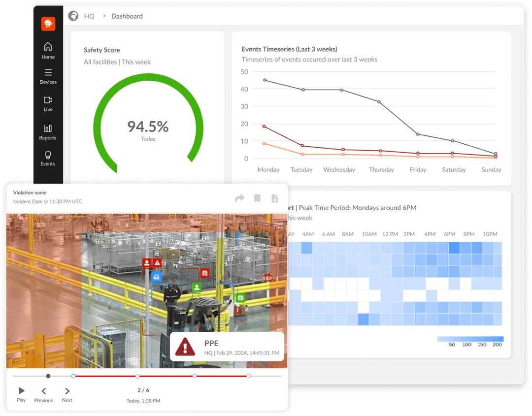Share the violation using the arrow icon
The width and height of the screenshot is (532, 416).
click(240, 198)
